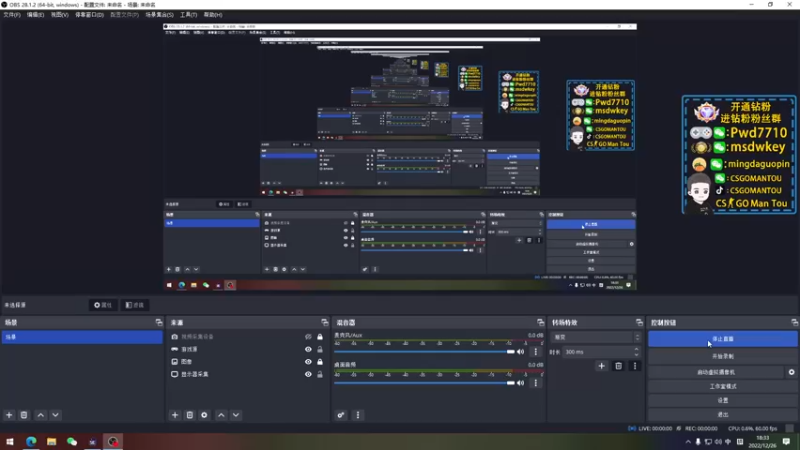Pop out the Scenes dock panel
The width and height of the screenshot is (800, 450).
click(159, 322)
